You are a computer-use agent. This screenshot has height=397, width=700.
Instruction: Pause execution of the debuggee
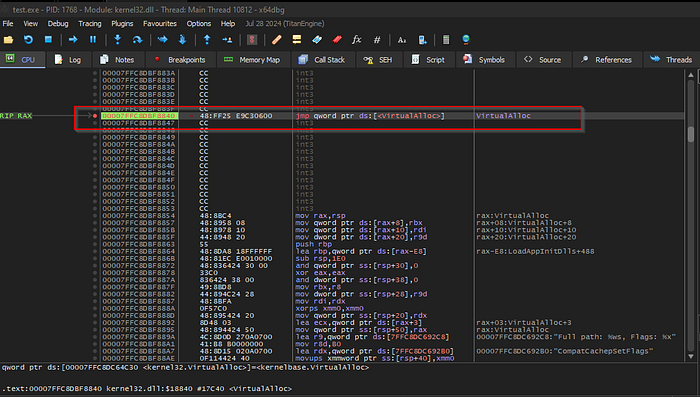(93, 40)
